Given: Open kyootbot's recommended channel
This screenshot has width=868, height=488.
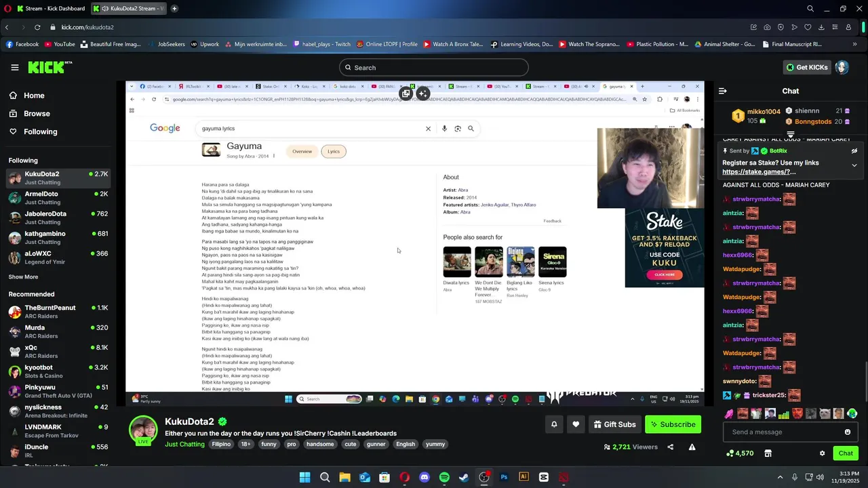Looking at the screenshot, I should click(60, 371).
